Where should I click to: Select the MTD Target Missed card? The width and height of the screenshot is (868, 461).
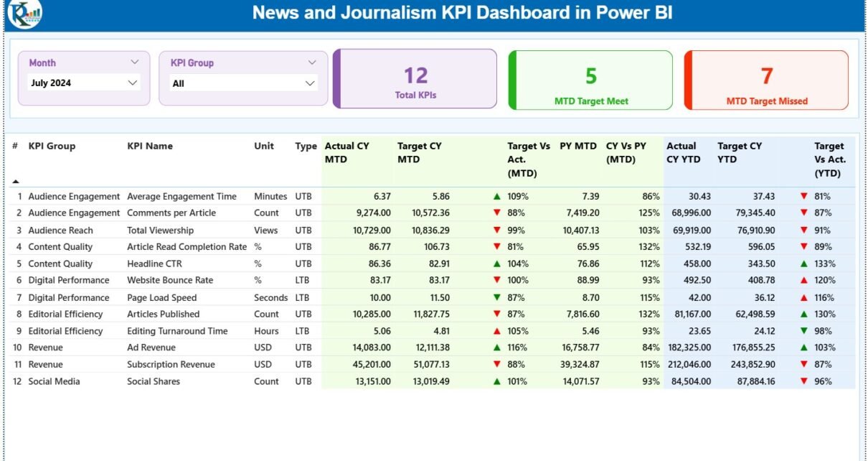766,80
